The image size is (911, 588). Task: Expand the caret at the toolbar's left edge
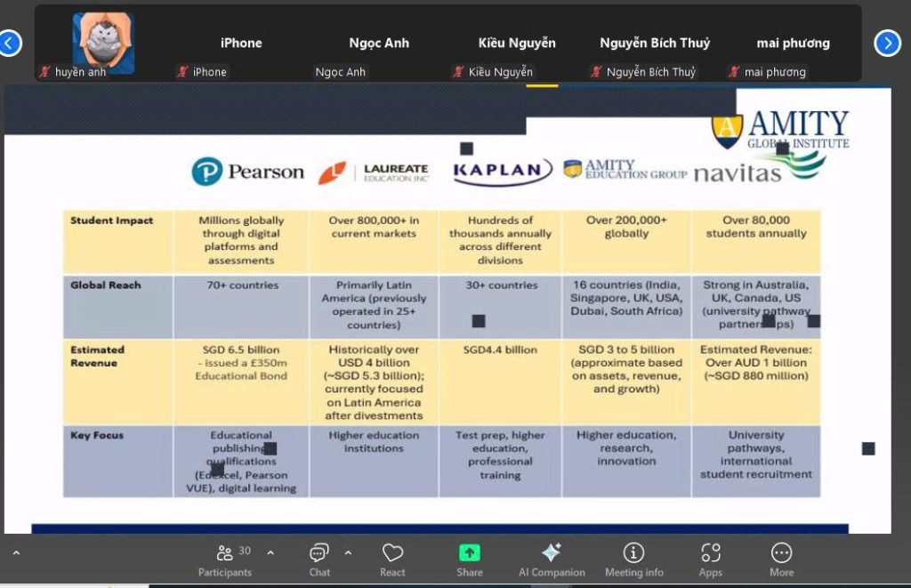[16, 553]
